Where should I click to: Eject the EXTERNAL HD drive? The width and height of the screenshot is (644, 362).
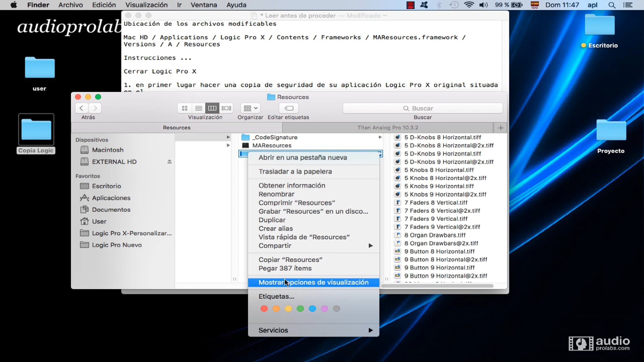pyautogui.click(x=169, y=162)
